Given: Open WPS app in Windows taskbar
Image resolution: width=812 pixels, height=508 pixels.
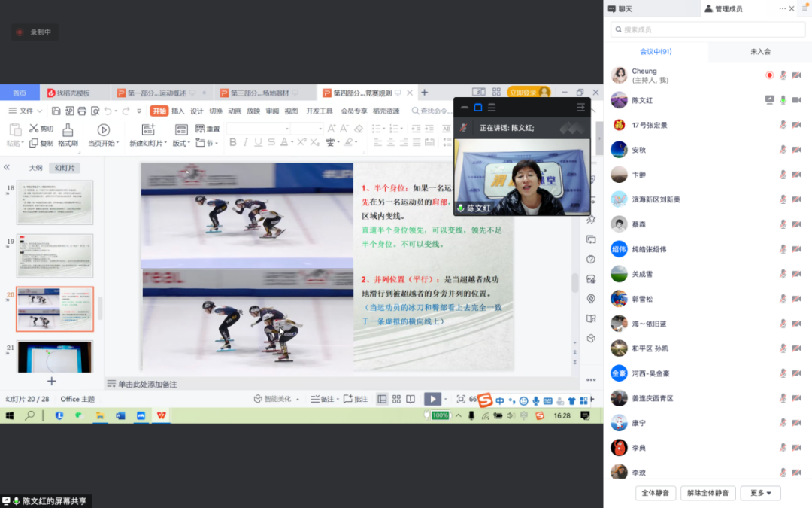Looking at the screenshot, I should [x=161, y=415].
